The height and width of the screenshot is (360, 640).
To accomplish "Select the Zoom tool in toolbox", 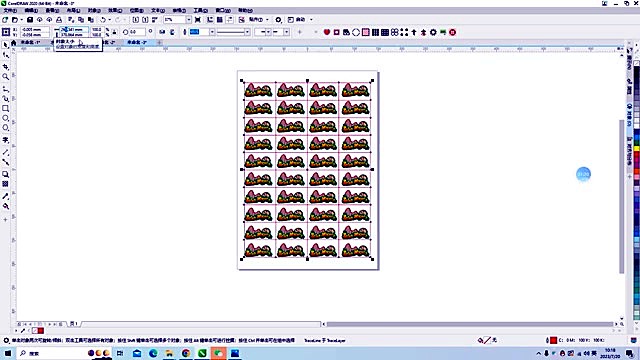I will click(x=5, y=76).
